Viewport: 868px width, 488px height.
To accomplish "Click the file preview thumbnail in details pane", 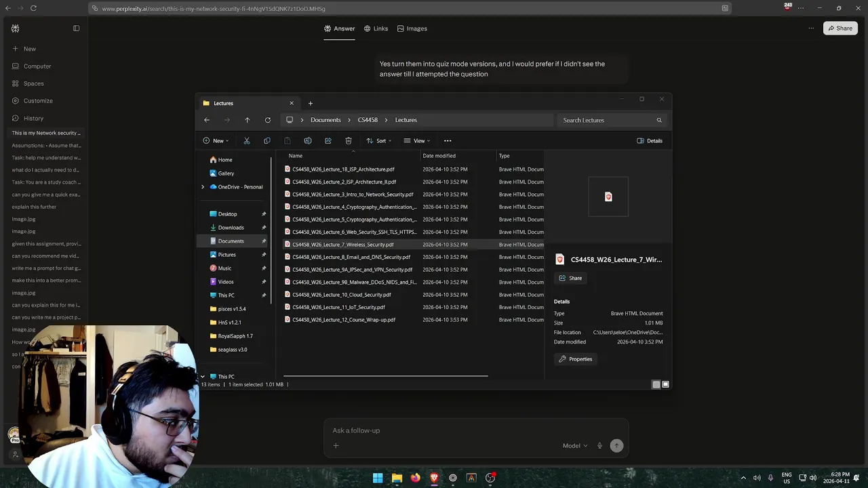I will 608,197.
